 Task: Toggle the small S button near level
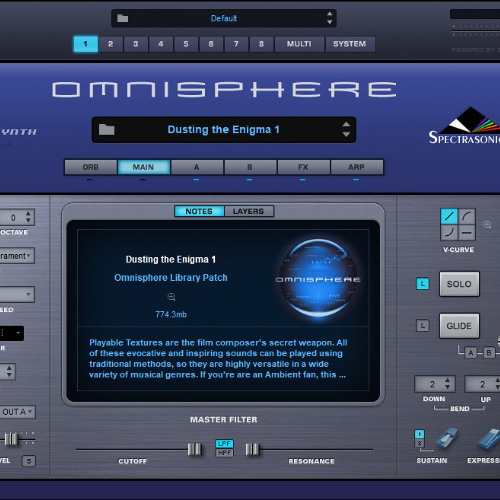tap(29, 461)
